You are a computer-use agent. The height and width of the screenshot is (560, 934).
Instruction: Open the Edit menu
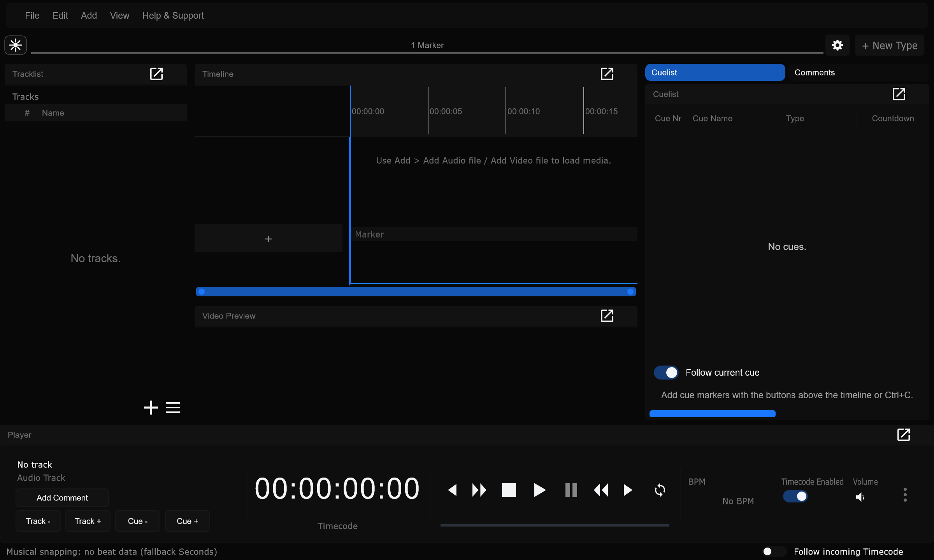click(x=60, y=16)
